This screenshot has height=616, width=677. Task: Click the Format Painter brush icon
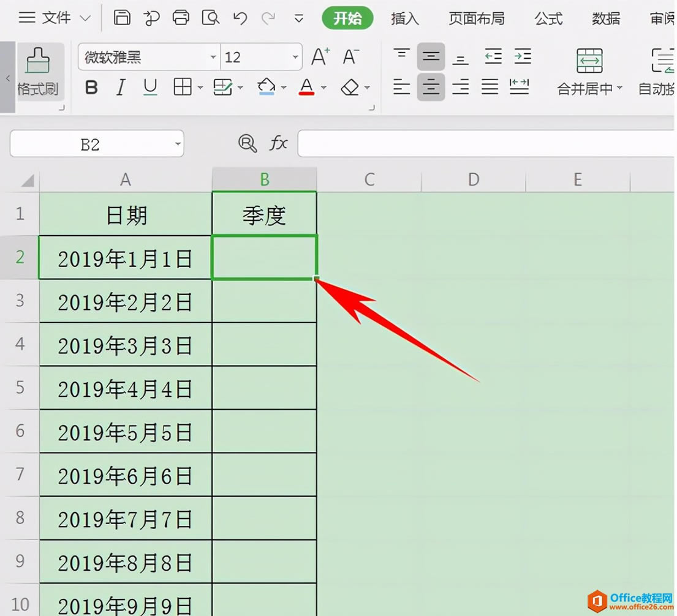point(38,60)
